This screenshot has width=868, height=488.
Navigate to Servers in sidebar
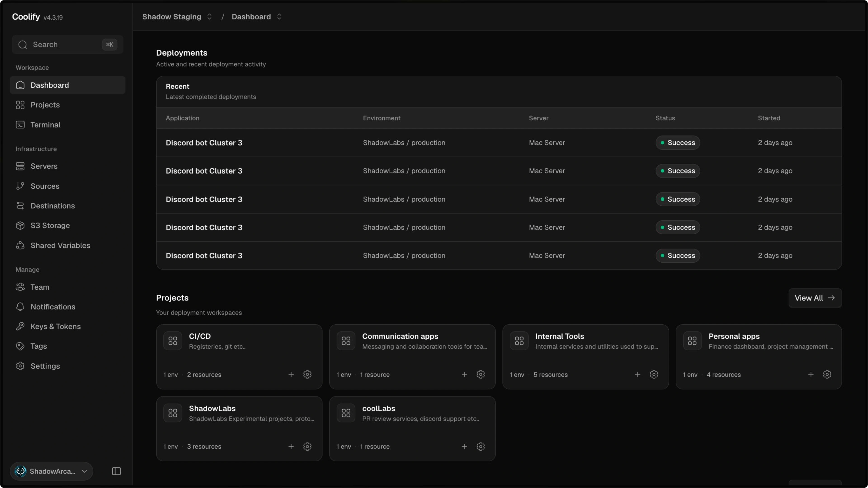tap(67, 166)
